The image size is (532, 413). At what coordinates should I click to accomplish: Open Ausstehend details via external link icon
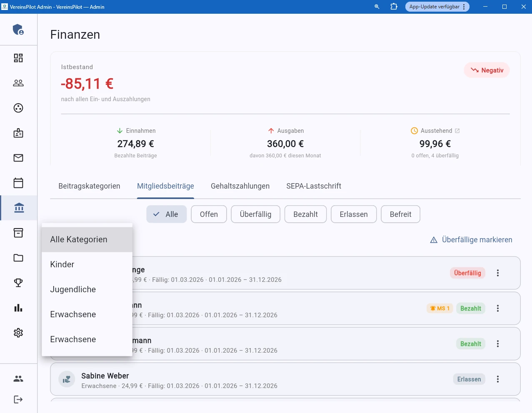click(x=457, y=130)
